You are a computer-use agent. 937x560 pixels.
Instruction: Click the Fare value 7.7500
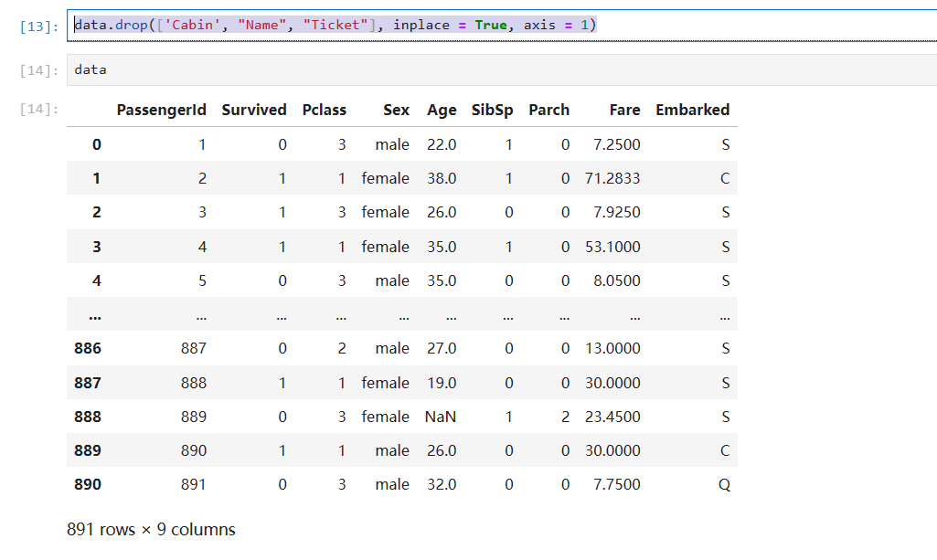(x=617, y=484)
